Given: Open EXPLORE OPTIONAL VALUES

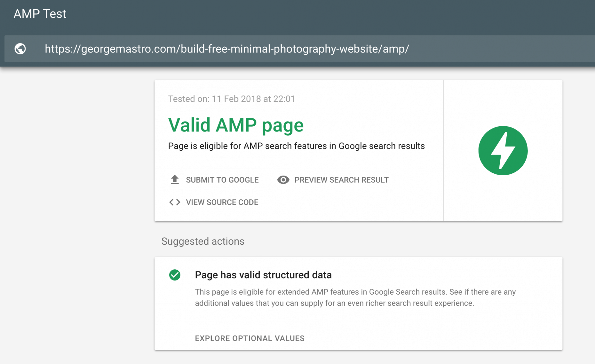Looking at the screenshot, I should (x=250, y=338).
